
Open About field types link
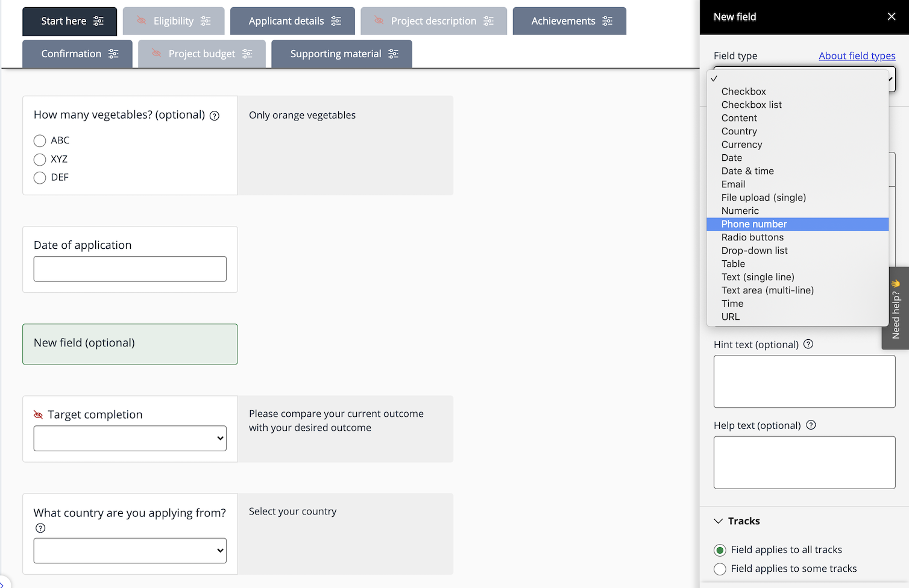click(857, 56)
